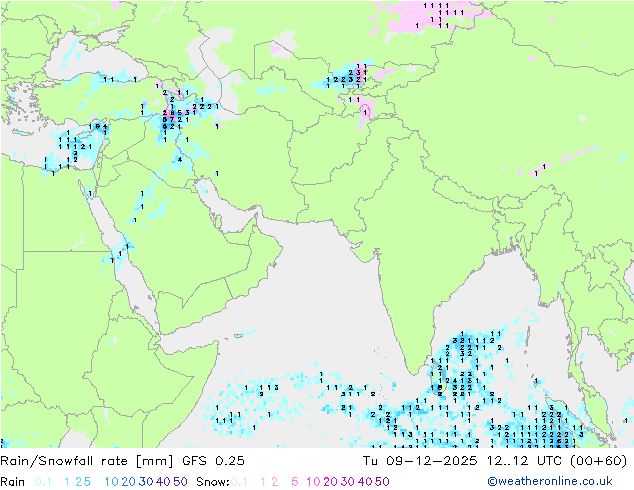Viewport: 634px width, 490px height.
Task: Click the weatheronline.co.uk copyright link
Action: (550, 481)
